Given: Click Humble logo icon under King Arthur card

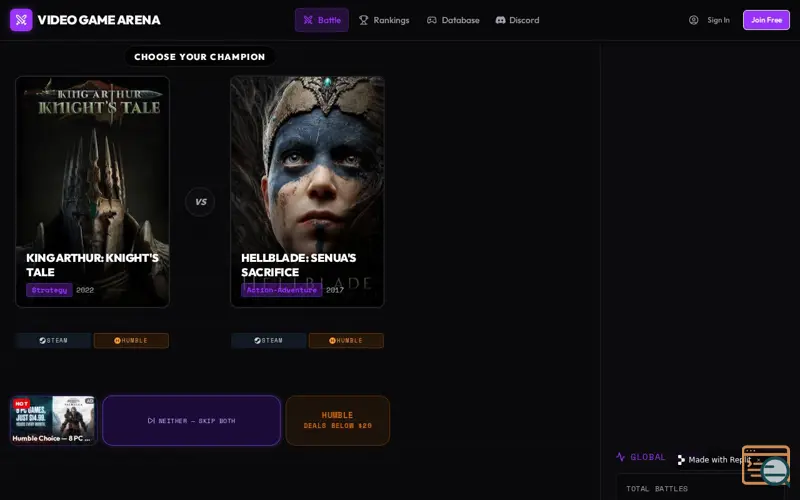Looking at the screenshot, I should pyautogui.click(x=117, y=340).
